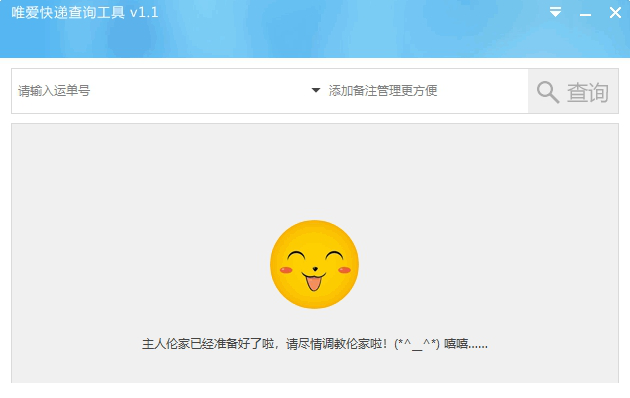Click into the 添加备注管理更方便 remark field
This screenshot has height=398, width=630.
click(x=425, y=91)
